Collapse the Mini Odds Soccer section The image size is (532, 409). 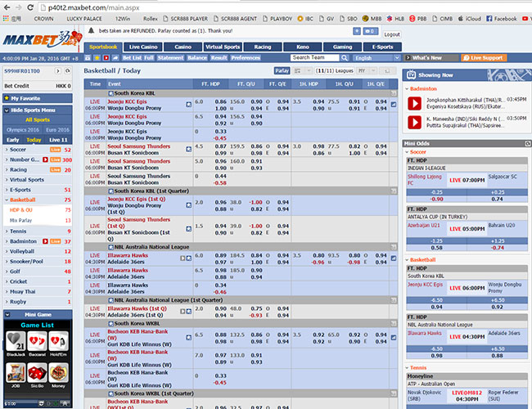tap(407, 152)
